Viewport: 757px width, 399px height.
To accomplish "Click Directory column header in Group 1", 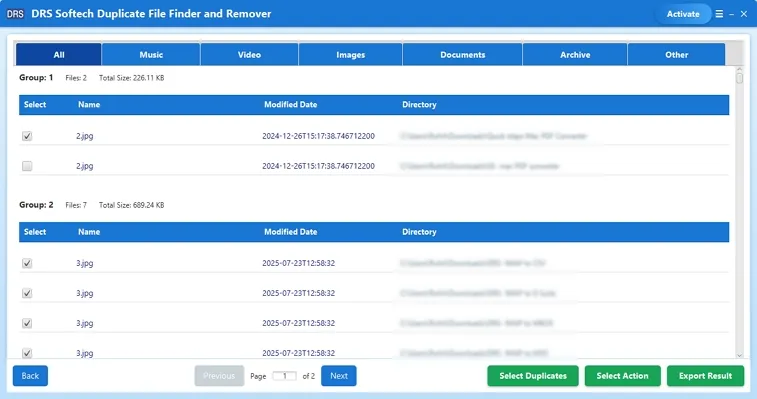I will tap(419, 105).
